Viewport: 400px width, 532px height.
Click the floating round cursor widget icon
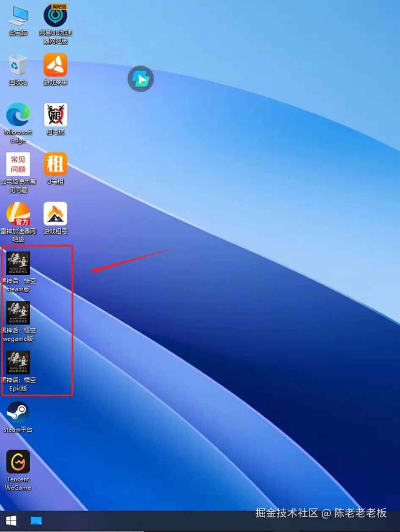click(141, 79)
